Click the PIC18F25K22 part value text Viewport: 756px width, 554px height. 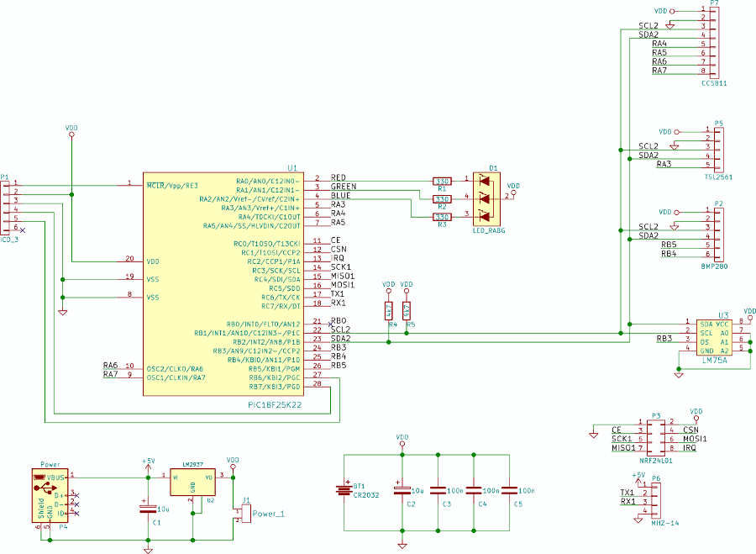275,405
